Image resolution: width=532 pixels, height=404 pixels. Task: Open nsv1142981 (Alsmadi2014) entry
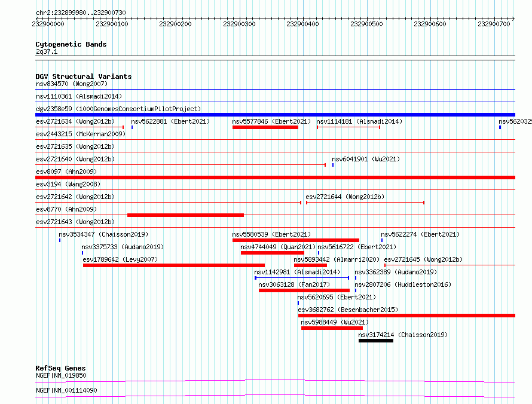(297, 272)
